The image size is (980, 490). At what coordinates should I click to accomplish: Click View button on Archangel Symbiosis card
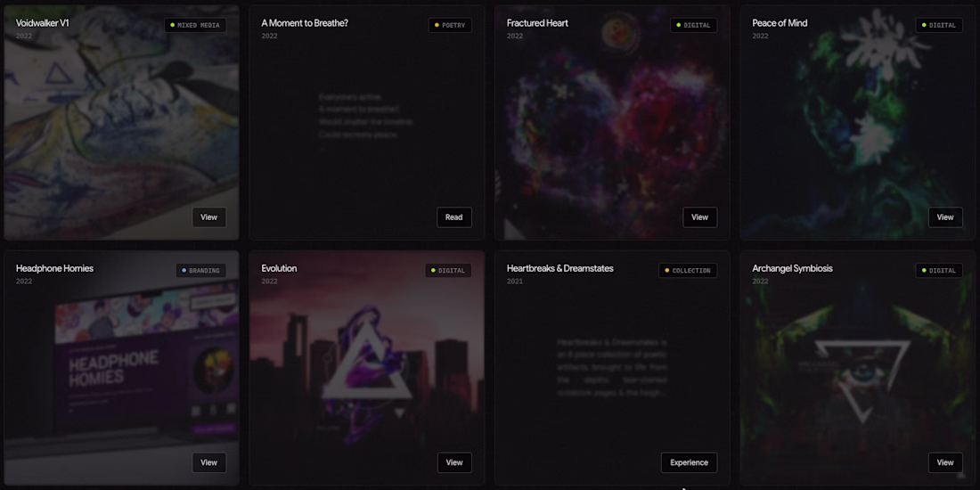(945, 462)
